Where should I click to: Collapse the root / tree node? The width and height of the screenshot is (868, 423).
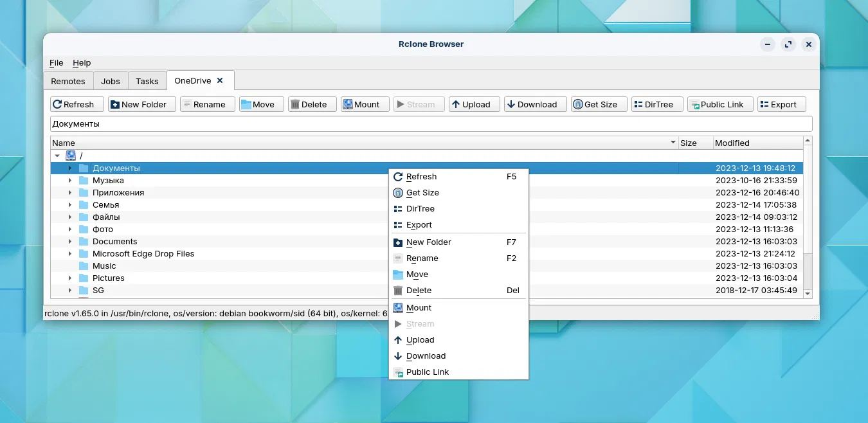57,156
